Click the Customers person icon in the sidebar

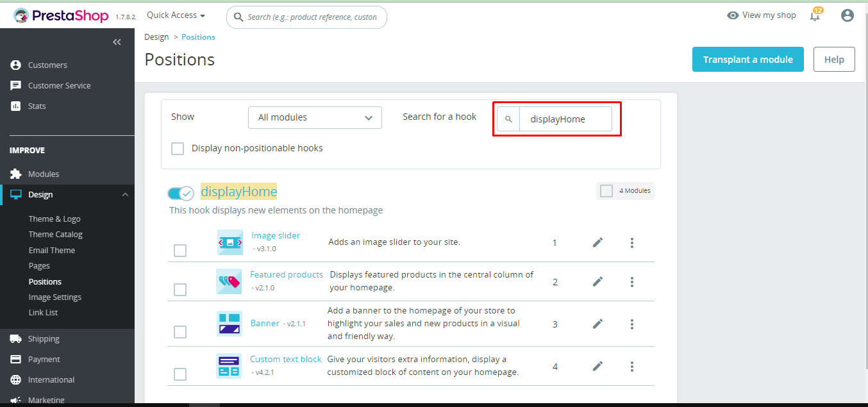click(16, 65)
